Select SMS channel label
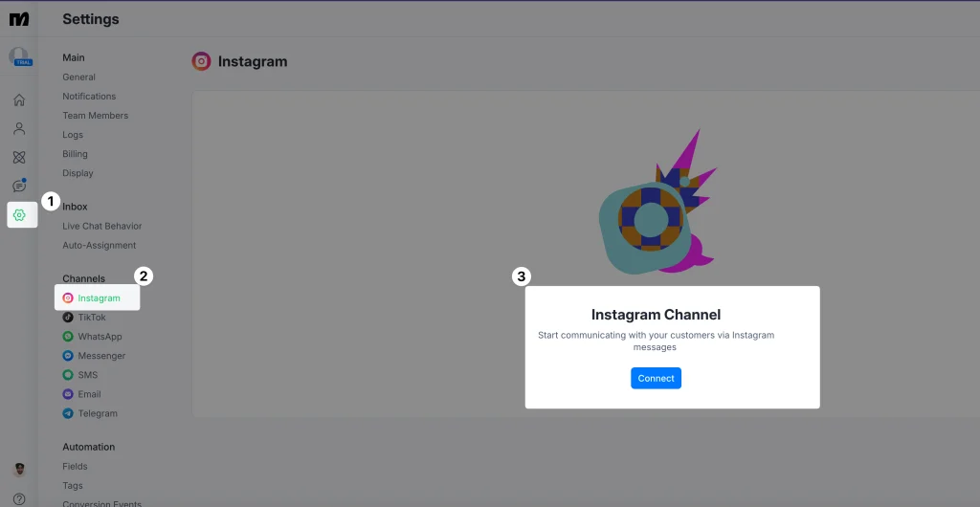 (x=87, y=375)
